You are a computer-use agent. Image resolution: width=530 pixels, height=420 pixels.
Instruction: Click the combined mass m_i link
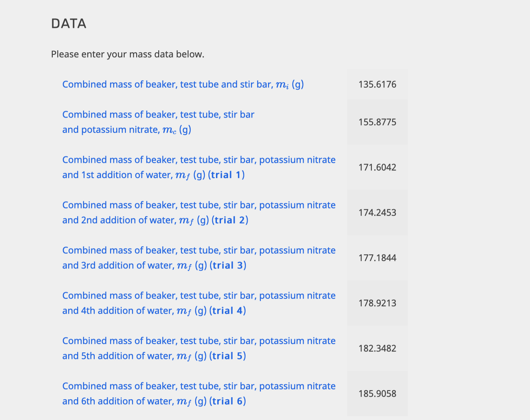coord(183,84)
